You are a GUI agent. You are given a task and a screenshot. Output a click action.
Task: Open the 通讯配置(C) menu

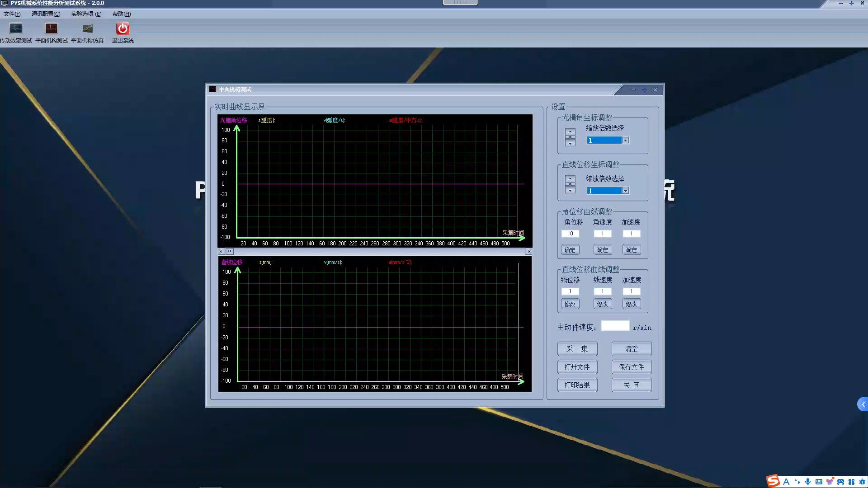point(46,14)
